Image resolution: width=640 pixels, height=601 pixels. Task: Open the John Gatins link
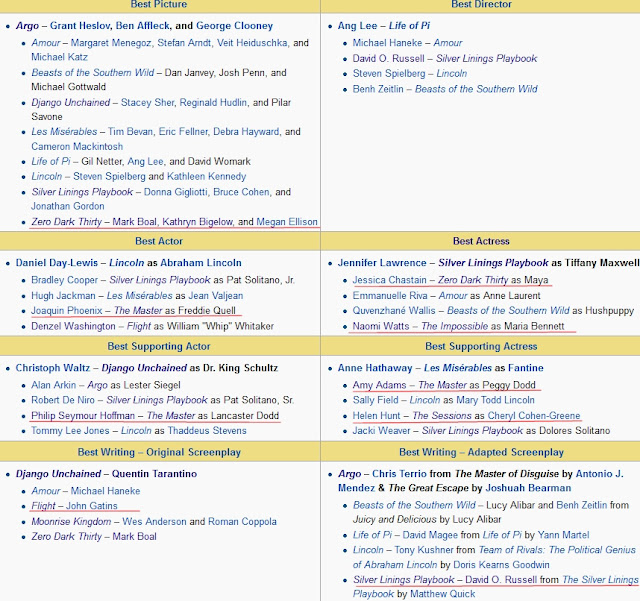92,506
